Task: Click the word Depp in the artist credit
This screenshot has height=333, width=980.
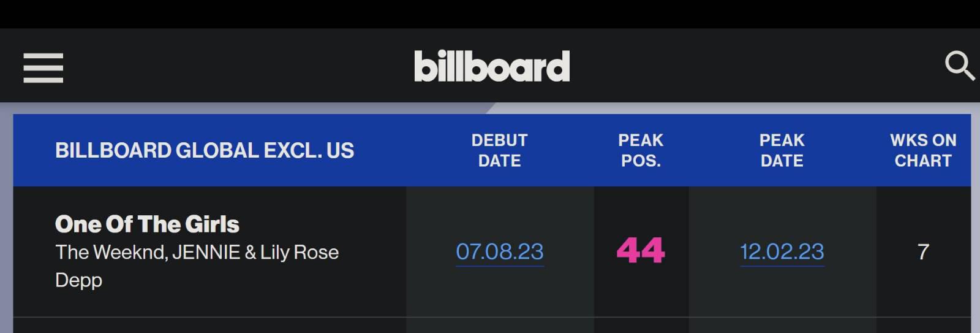Action: point(78,280)
